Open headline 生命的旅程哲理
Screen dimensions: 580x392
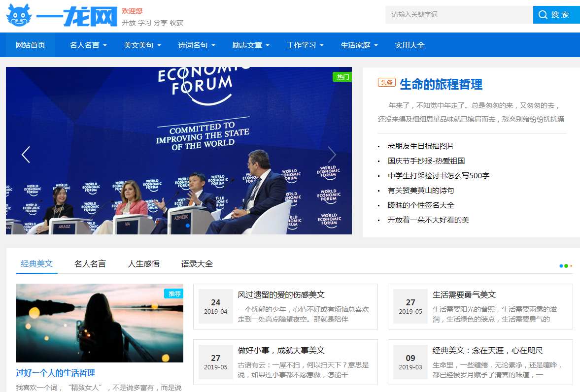click(441, 84)
